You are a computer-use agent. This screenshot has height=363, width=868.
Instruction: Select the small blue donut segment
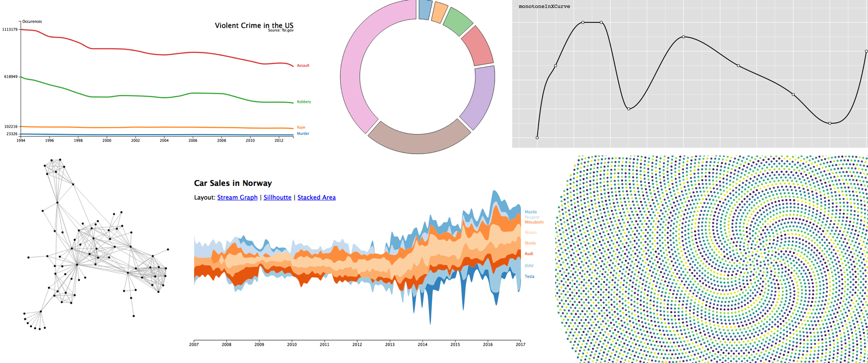[425, 9]
